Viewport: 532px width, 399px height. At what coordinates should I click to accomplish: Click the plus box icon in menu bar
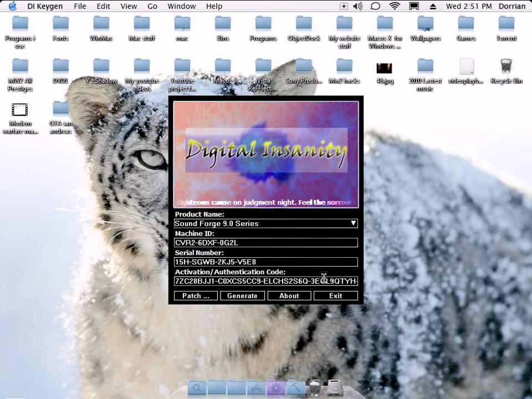344,6
